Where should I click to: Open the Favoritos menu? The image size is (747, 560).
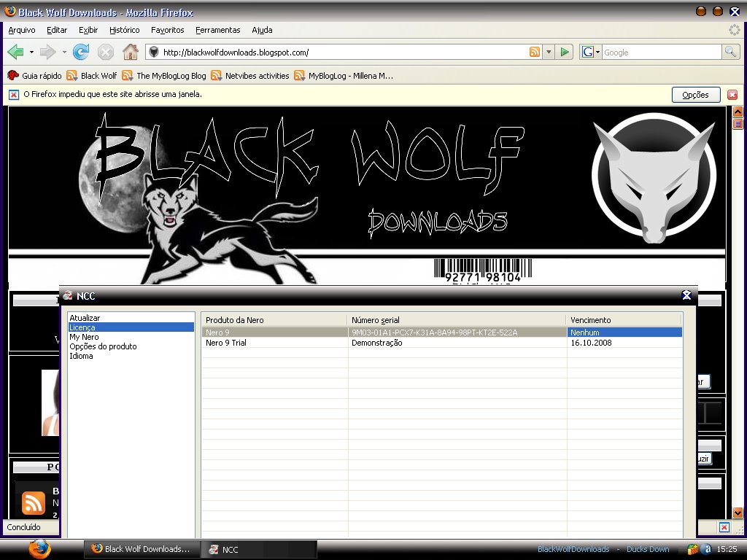[167, 30]
